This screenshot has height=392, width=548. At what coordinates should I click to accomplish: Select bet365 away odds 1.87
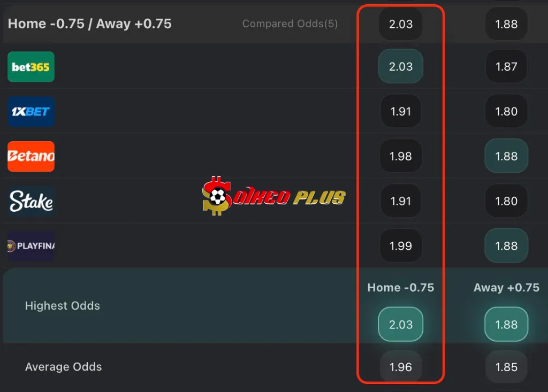pyautogui.click(x=506, y=66)
